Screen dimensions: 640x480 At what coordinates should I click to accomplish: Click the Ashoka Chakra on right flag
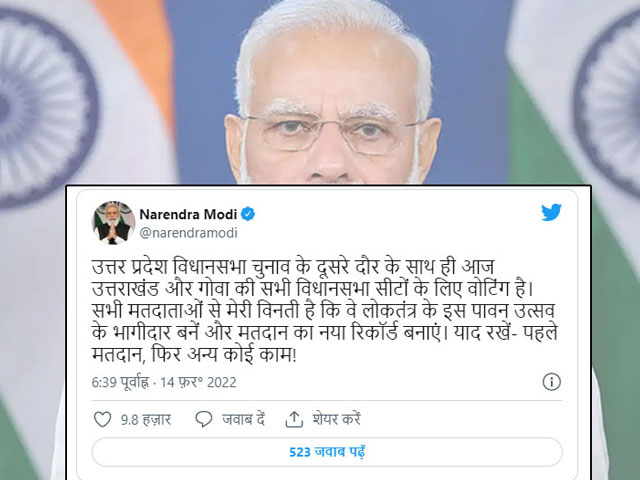(x=608, y=104)
